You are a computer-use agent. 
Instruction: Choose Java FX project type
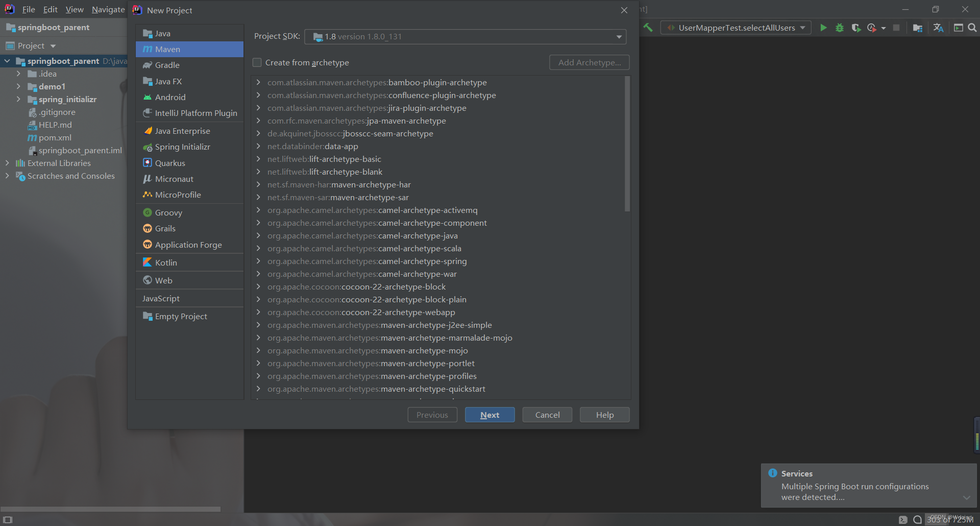189,81
